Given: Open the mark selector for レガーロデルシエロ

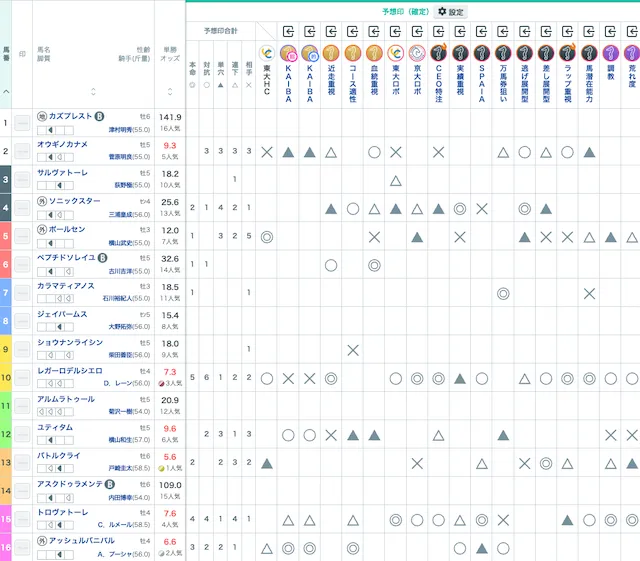Looking at the screenshot, I should pos(22,377).
